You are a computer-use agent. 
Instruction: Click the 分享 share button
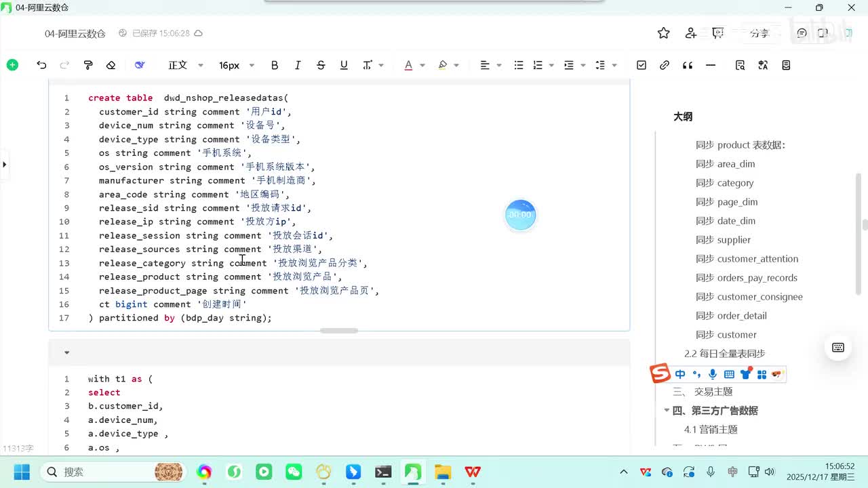coord(759,33)
